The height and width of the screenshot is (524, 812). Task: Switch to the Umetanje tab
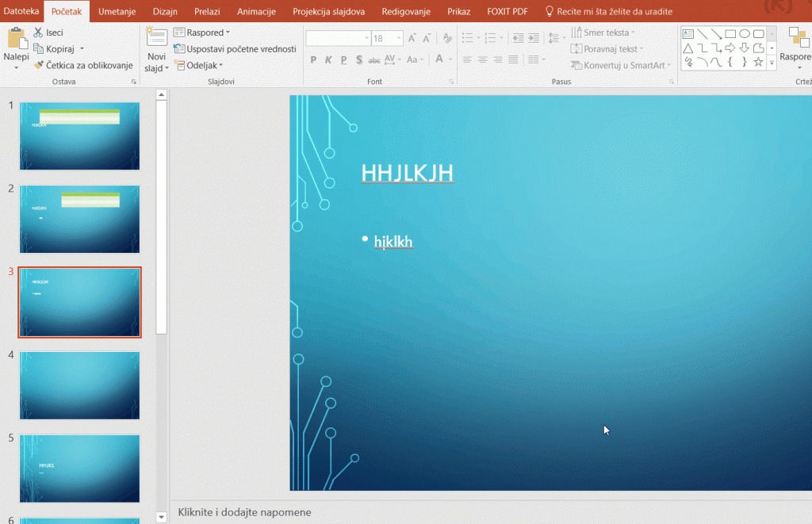pyautogui.click(x=117, y=11)
